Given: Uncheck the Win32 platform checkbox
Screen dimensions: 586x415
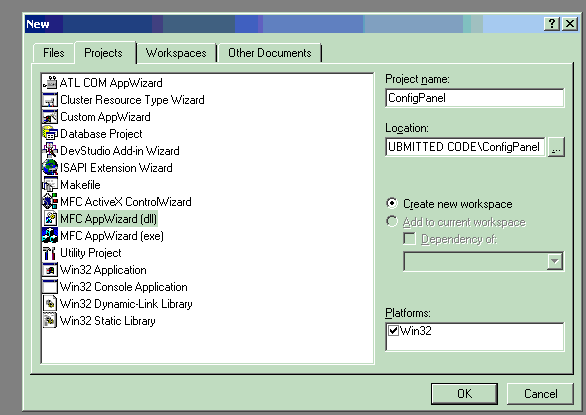Looking at the screenshot, I should tap(393, 331).
